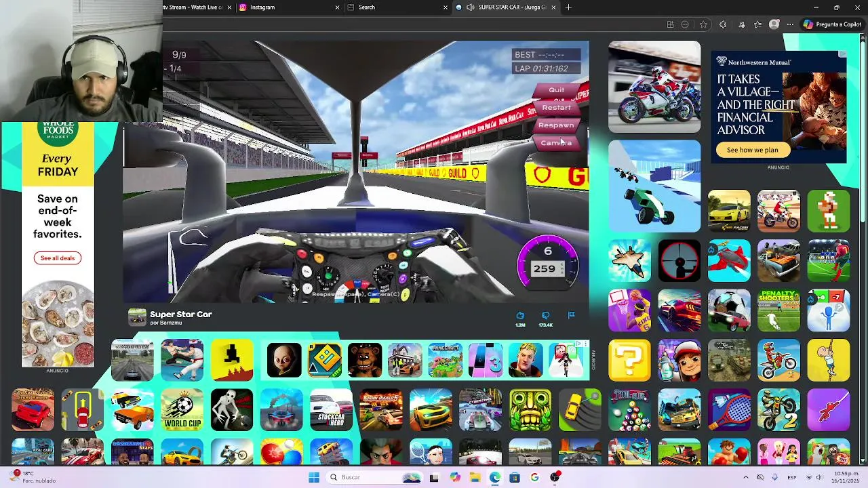Show hidden system tray icons chevron
This screenshot has height=488, width=868.
click(x=745, y=477)
